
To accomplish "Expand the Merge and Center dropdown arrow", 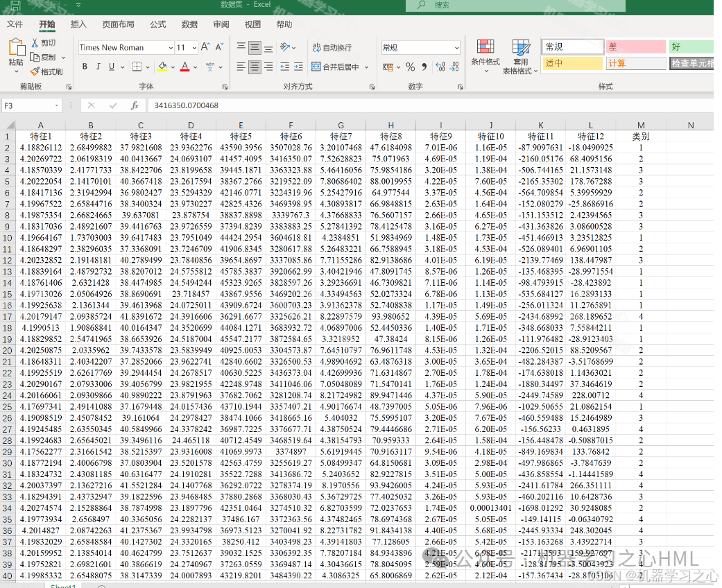I will tap(366, 67).
